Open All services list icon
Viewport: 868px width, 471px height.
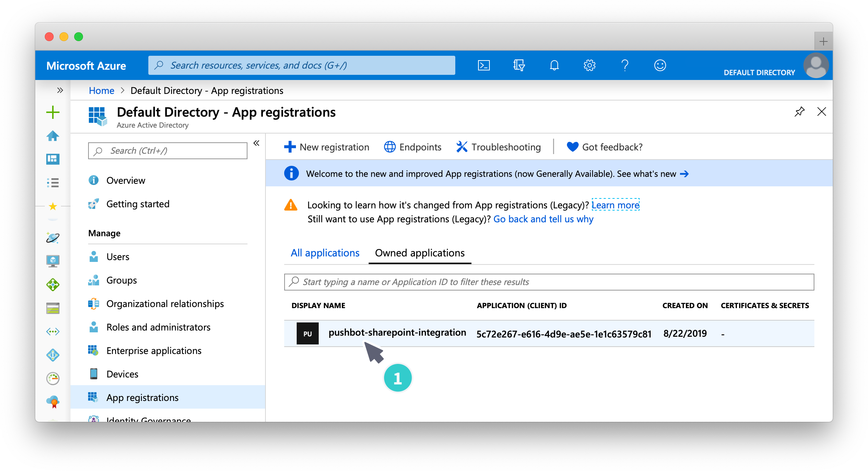coord(53,182)
